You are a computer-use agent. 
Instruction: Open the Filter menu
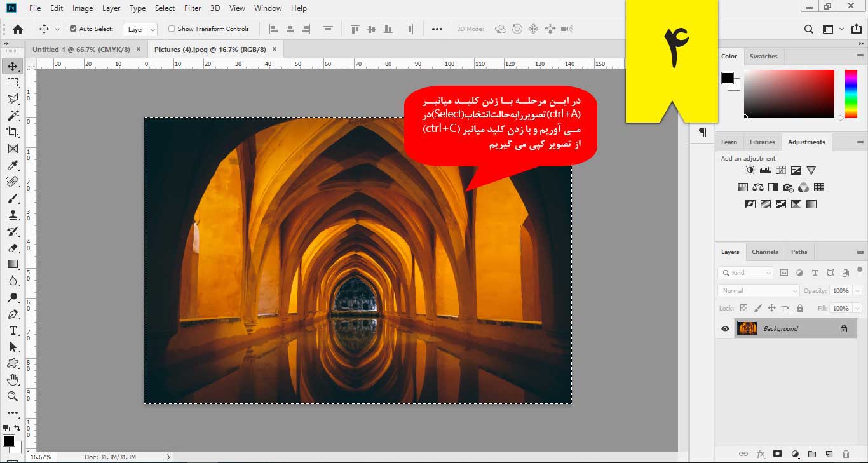tap(193, 8)
